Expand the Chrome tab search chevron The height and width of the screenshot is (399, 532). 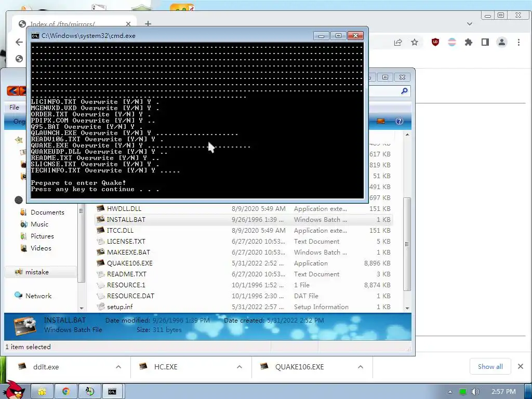470,24
